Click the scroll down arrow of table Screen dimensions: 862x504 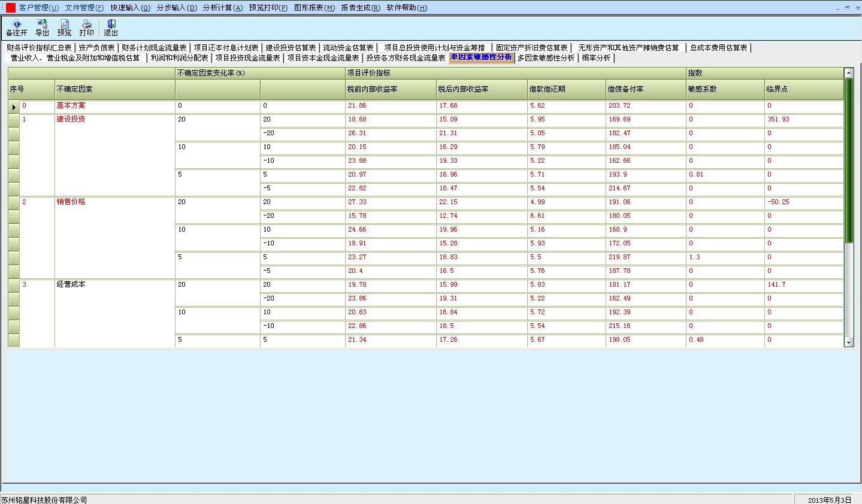pyautogui.click(x=849, y=342)
